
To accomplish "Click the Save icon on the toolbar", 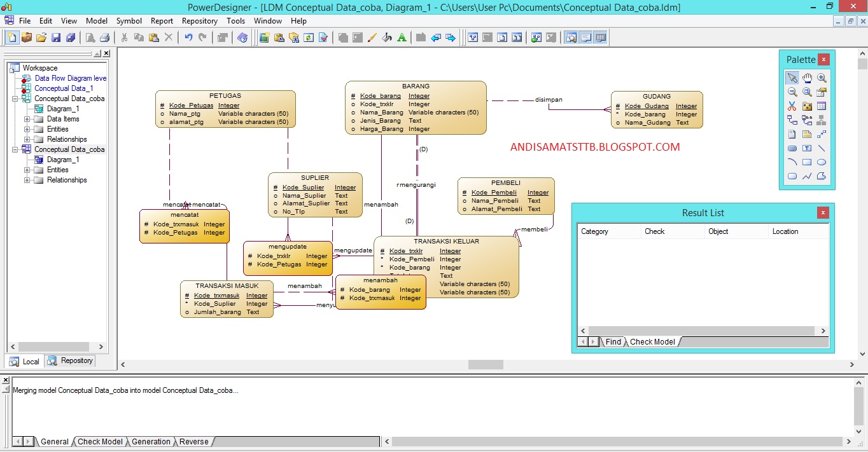I will tap(57, 38).
